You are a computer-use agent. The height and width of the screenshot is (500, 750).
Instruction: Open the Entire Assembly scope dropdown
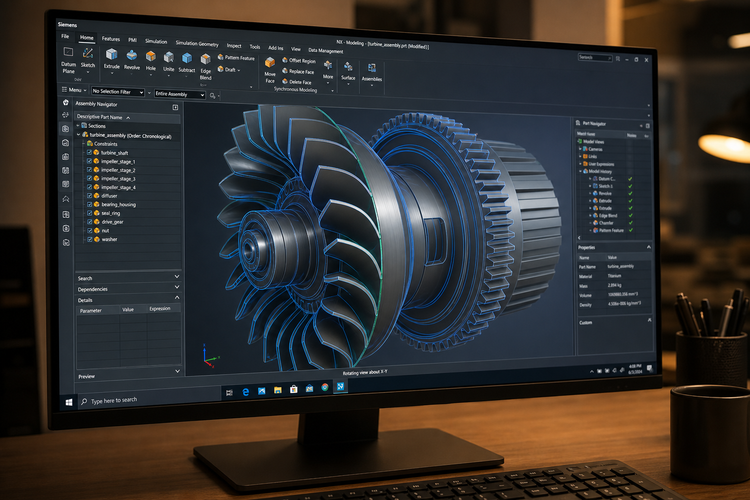179,94
